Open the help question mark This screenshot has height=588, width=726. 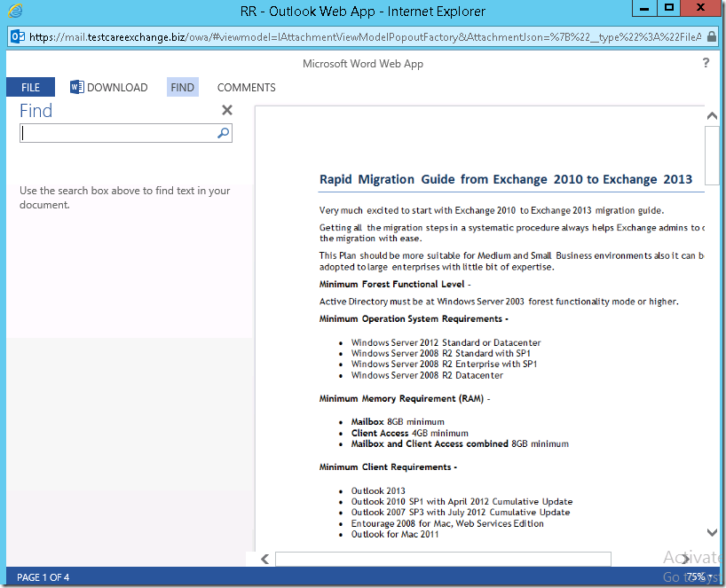point(706,62)
